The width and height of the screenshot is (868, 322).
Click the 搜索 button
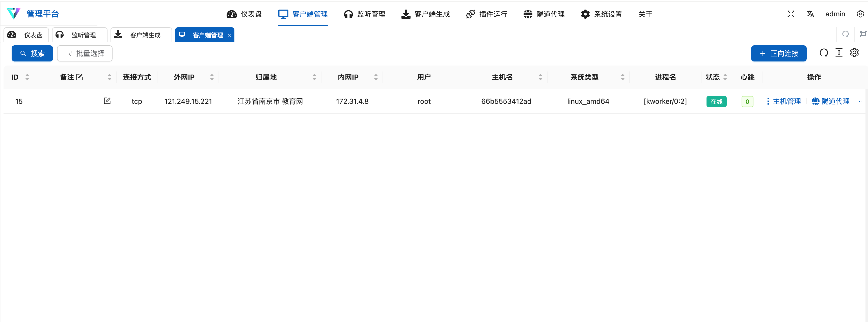[32, 53]
